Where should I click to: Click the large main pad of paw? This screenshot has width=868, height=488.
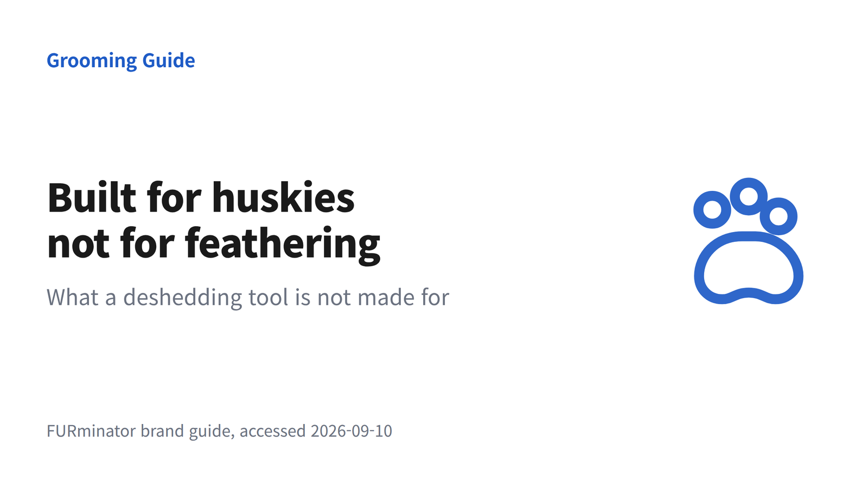click(749, 268)
